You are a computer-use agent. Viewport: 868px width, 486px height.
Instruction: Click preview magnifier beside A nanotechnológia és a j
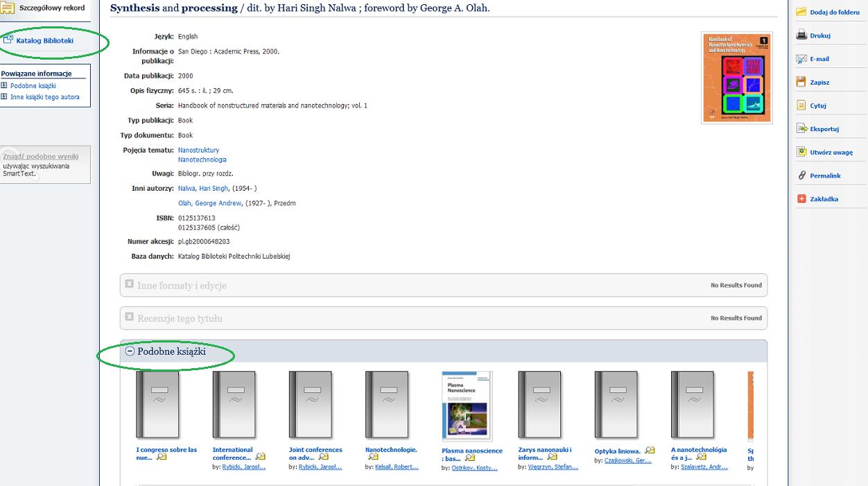click(x=701, y=457)
